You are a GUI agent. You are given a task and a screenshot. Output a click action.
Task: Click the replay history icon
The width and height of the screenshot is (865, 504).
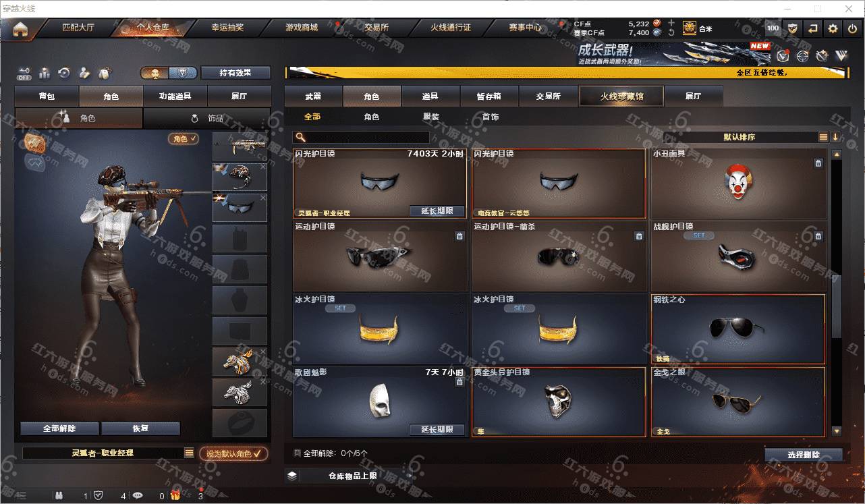click(64, 73)
